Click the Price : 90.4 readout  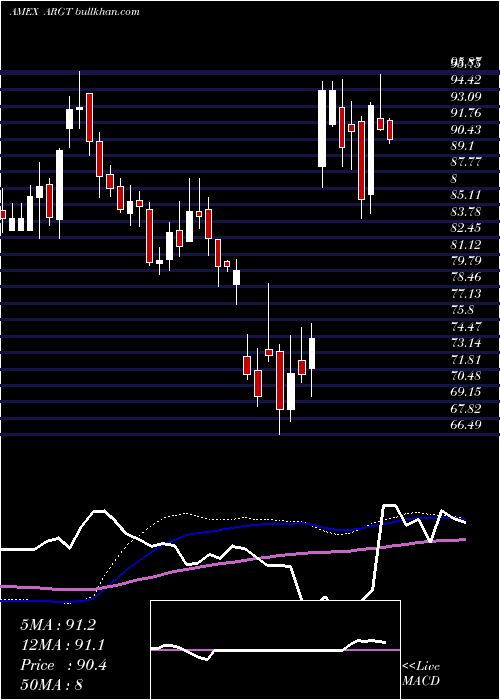tap(63, 665)
